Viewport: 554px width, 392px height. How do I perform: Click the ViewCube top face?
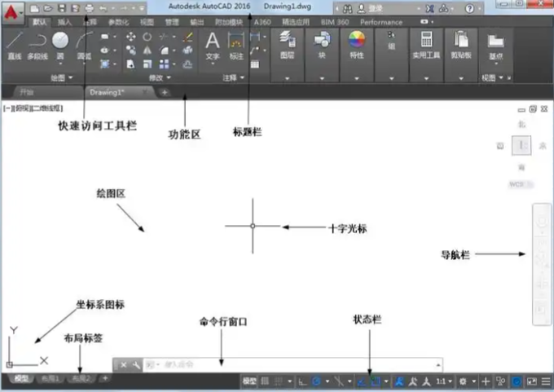[521, 145]
